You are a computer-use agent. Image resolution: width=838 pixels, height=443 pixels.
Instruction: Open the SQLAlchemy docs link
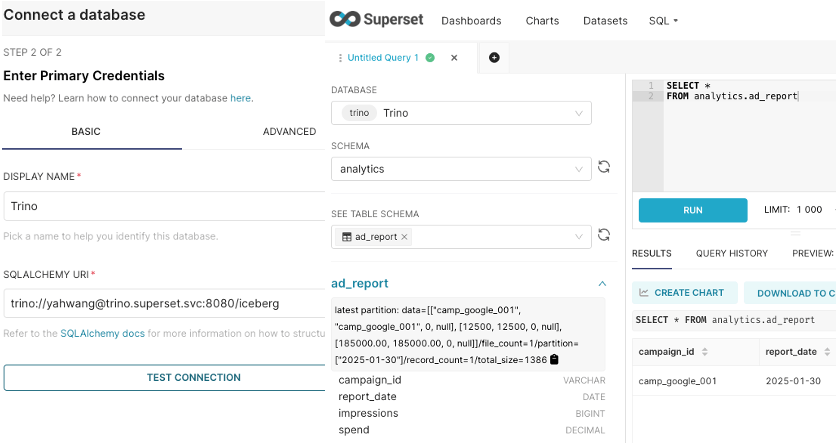(103, 333)
